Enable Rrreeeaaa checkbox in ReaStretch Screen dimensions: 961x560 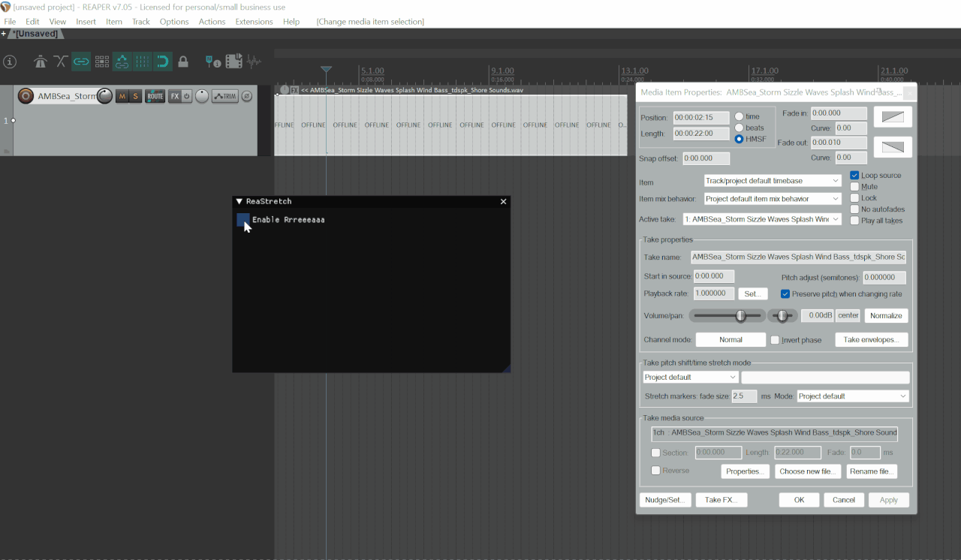[x=243, y=220]
